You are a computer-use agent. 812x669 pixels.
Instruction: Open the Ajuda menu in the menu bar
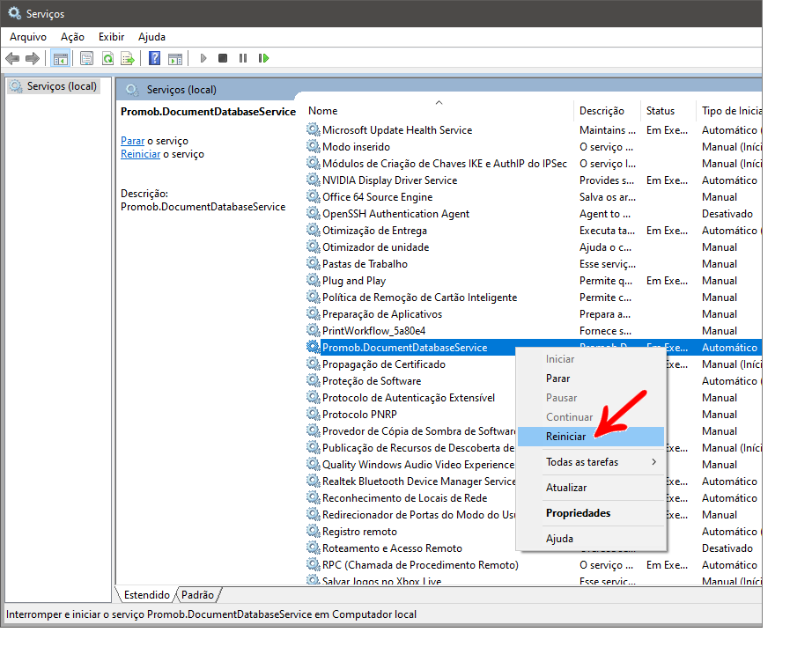pos(151,37)
